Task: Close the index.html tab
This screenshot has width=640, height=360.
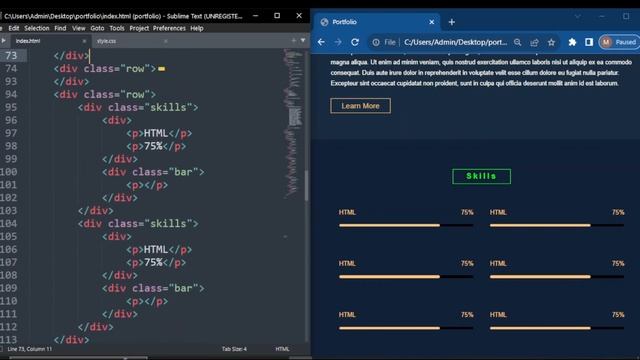Action: point(84,41)
